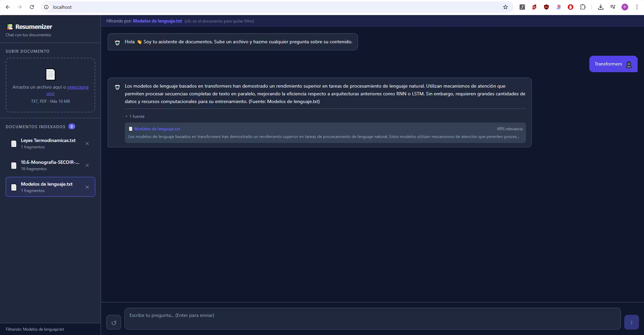The height and width of the screenshot is (335, 644).
Task: Open the Chrome downloads icon
Action: coord(600,7)
